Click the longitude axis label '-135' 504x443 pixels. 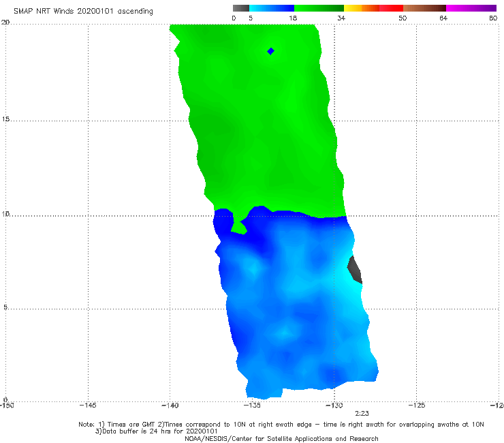252,405
